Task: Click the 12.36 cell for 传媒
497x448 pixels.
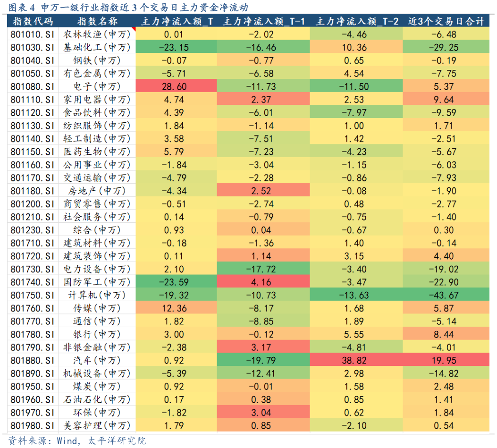Action: (175, 308)
